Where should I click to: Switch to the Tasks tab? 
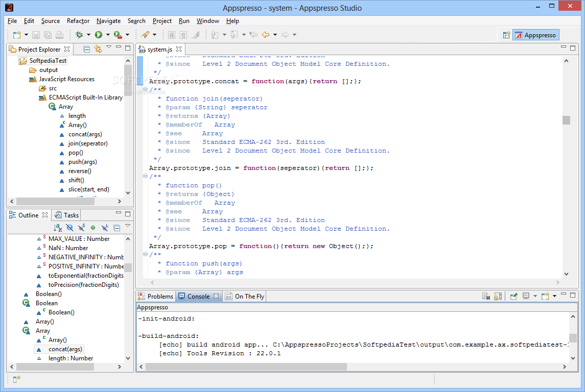66,215
